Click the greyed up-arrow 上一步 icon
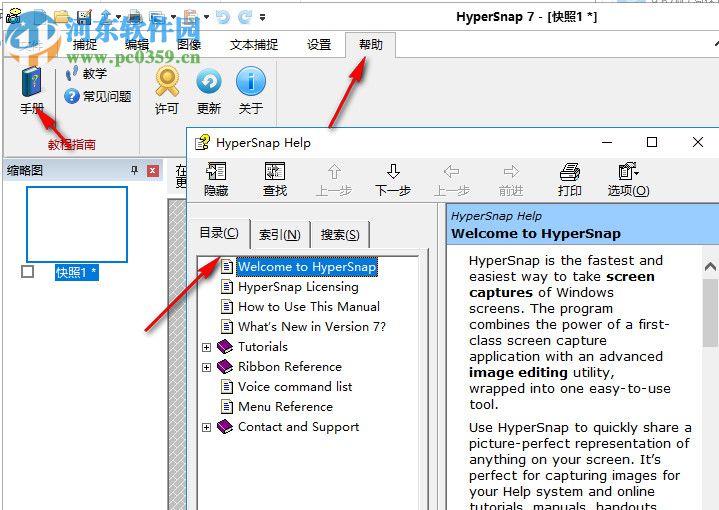Image resolution: width=719 pixels, height=510 pixels. tap(334, 171)
